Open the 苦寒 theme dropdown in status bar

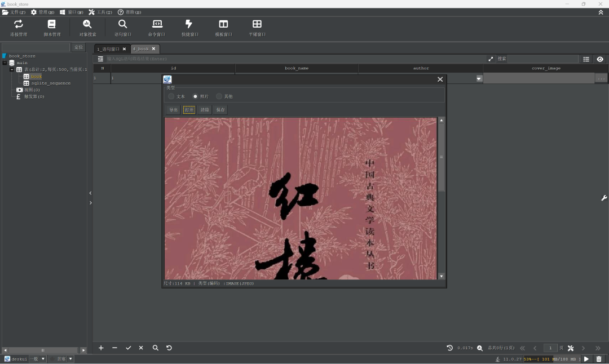click(70, 359)
